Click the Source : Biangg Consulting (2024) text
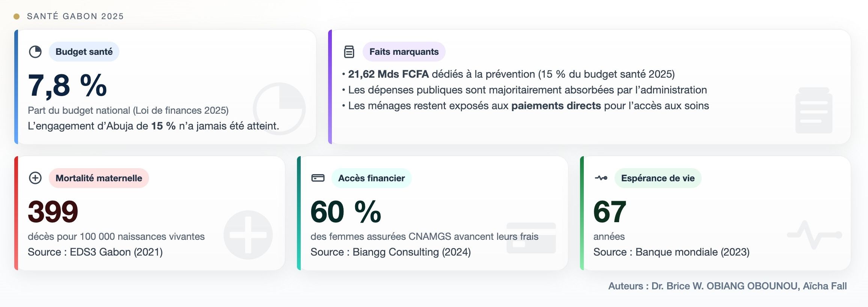868x307 pixels. pyautogui.click(x=390, y=252)
